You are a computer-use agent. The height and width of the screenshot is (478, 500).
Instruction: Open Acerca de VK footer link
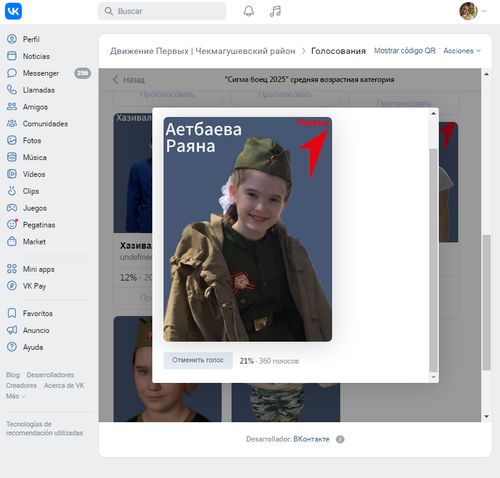[64, 385]
